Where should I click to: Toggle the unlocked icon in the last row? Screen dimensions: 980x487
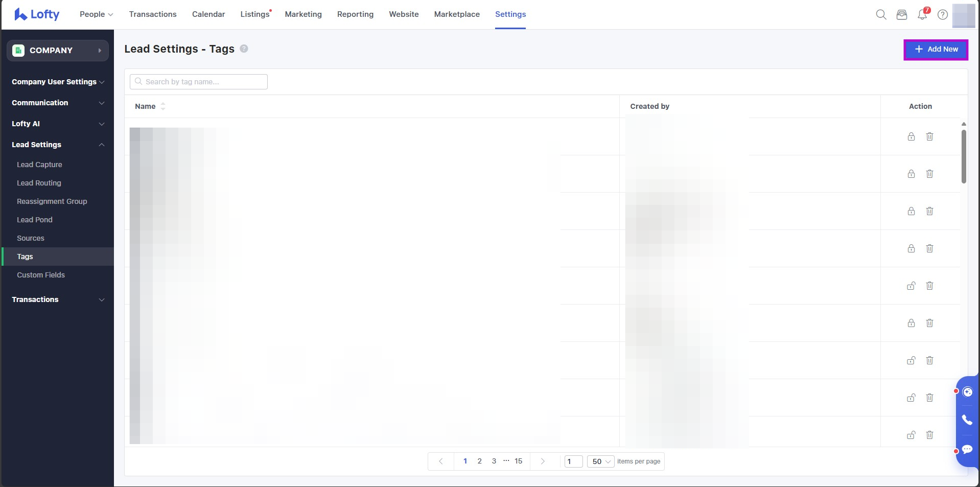[911, 435]
